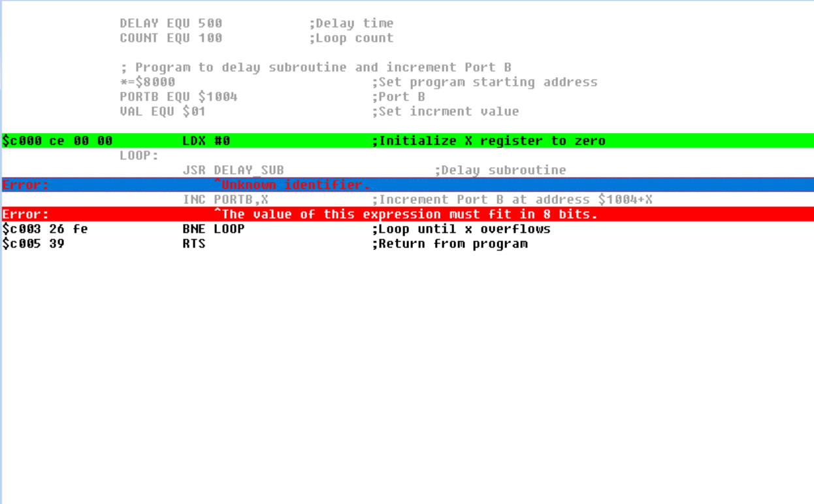Select the $c003 address label
The height and width of the screenshot is (504, 814).
(x=19, y=228)
